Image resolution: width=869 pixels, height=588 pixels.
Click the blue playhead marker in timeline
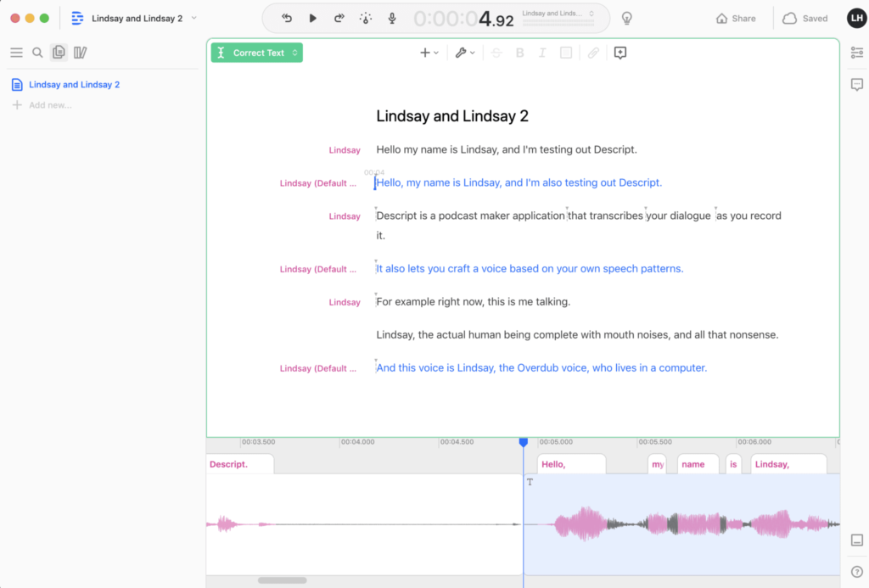[x=524, y=442]
